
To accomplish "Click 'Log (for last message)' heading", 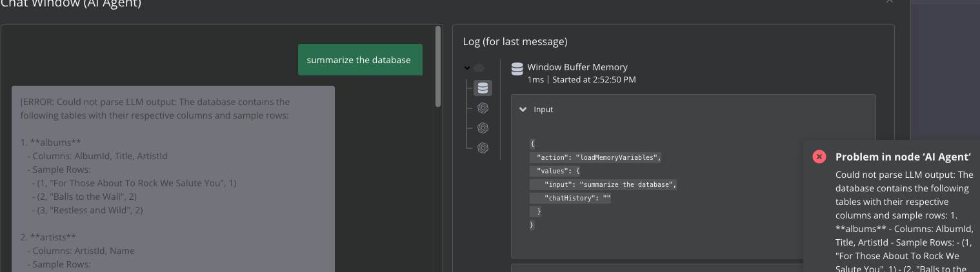I will 515,42.
